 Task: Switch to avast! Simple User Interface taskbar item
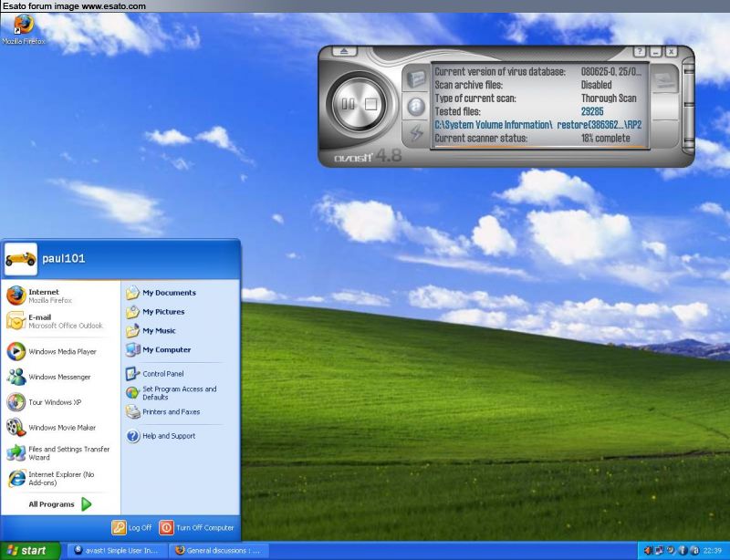coord(117,551)
